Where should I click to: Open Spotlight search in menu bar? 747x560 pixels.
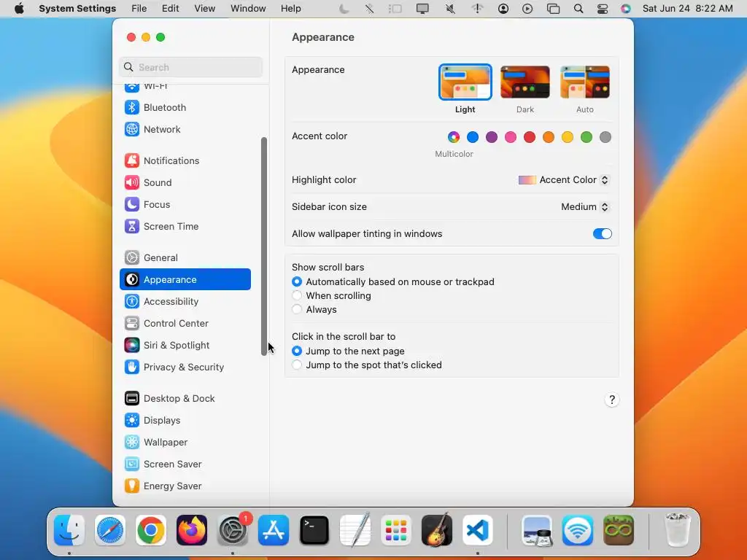578,9
